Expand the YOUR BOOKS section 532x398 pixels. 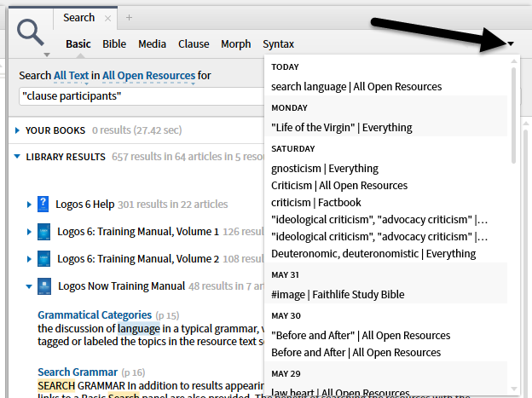18,130
